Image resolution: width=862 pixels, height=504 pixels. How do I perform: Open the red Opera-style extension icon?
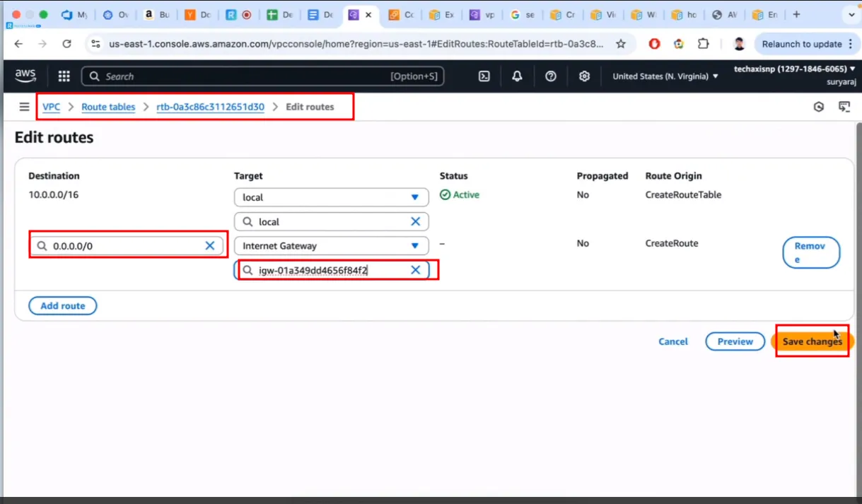[x=655, y=44]
